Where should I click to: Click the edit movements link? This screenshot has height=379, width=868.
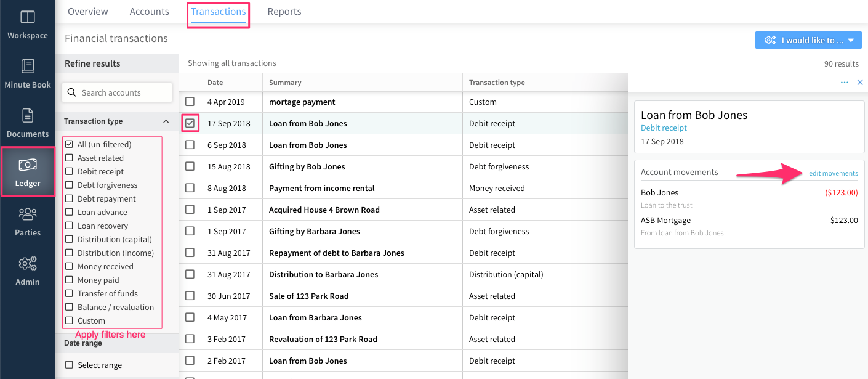[x=833, y=173]
